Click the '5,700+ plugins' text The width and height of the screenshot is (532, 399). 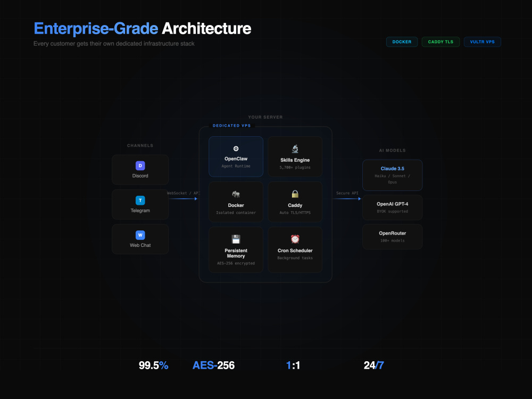(295, 167)
